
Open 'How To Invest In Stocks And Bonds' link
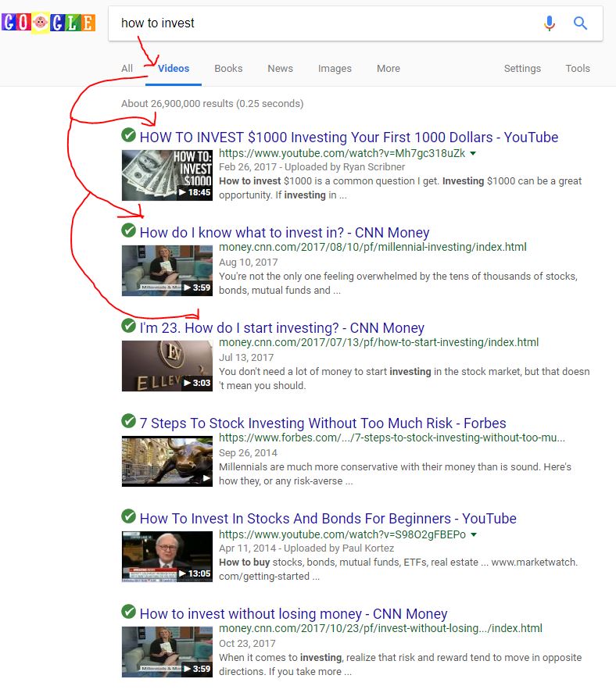tap(328, 519)
